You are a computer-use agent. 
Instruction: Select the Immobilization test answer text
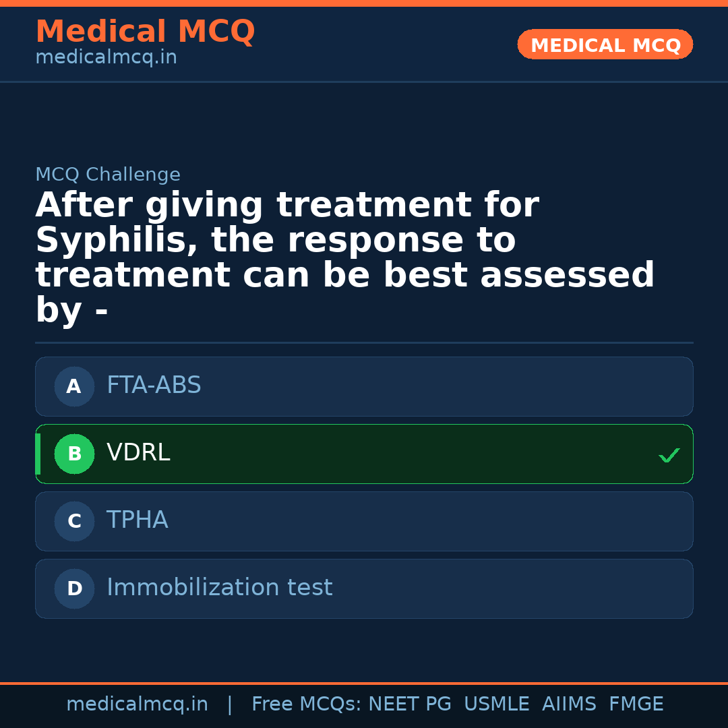(x=219, y=588)
